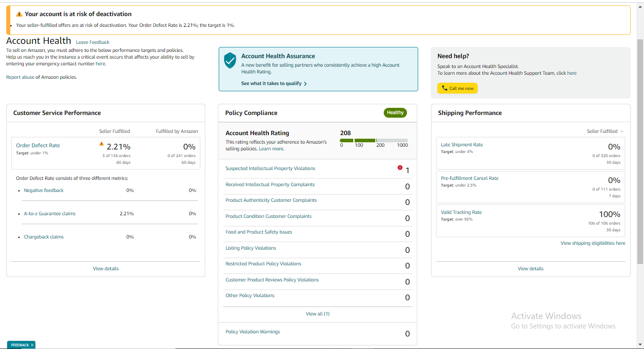Open Product Authenticity Customer Complaints

click(271, 200)
